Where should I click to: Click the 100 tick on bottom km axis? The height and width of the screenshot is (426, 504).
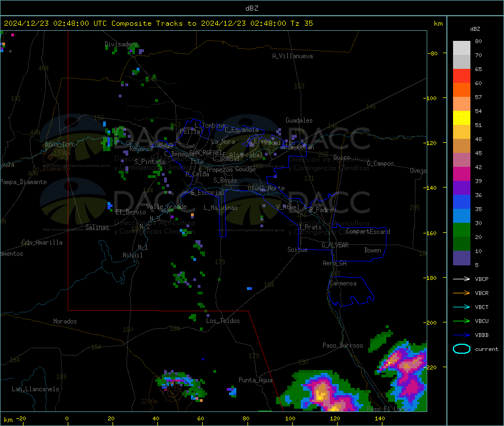click(290, 418)
